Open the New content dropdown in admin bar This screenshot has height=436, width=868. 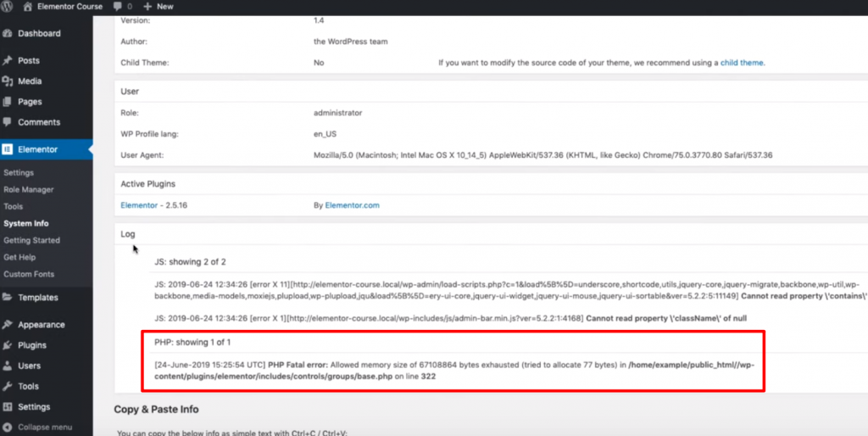pos(158,6)
